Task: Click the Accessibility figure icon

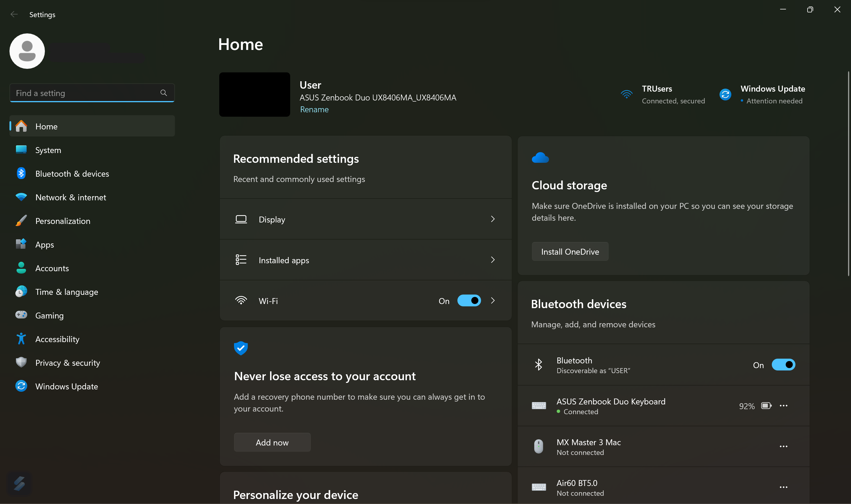Action: click(21, 339)
